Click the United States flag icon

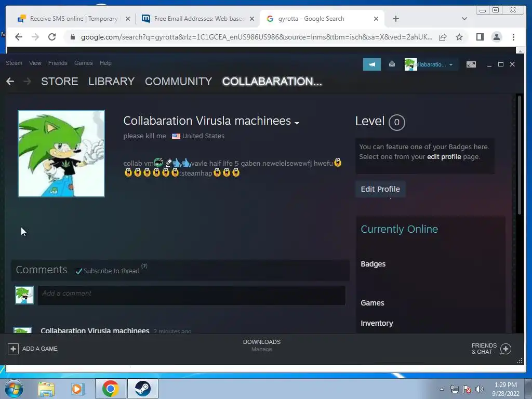coord(176,137)
